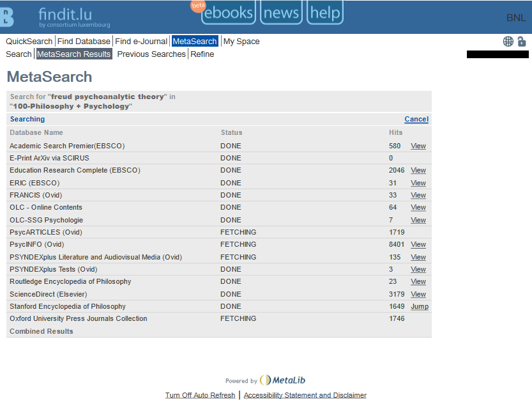Cancel the running search
Image resolution: width=532 pixels, height=413 pixels.
(416, 119)
